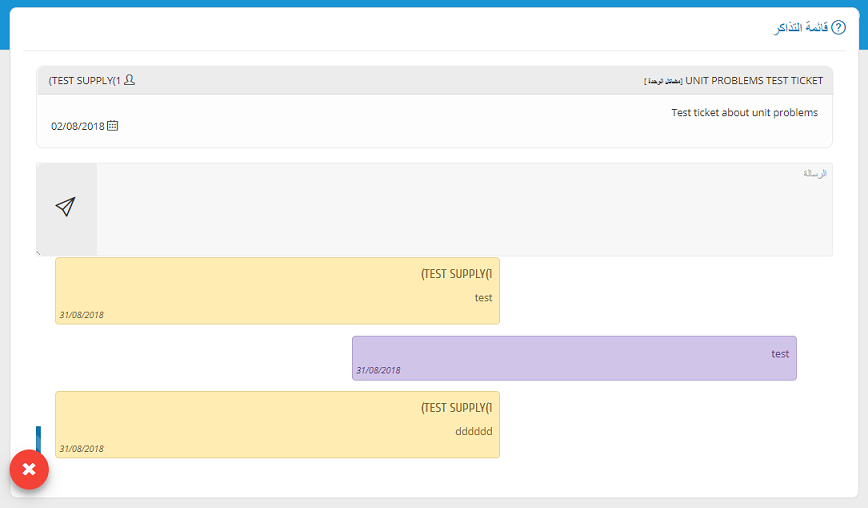Click the user icon beside TEST SUPPLY(1 header

129,80
